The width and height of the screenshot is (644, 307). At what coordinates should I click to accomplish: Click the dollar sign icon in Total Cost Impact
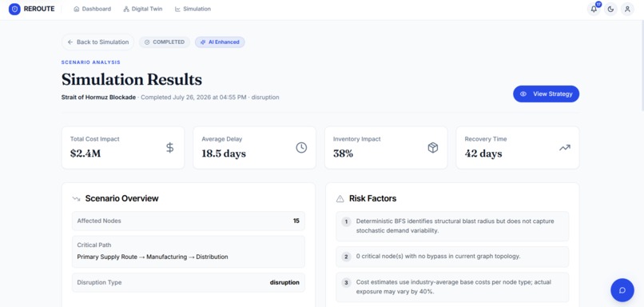click(x=169, y=148)
